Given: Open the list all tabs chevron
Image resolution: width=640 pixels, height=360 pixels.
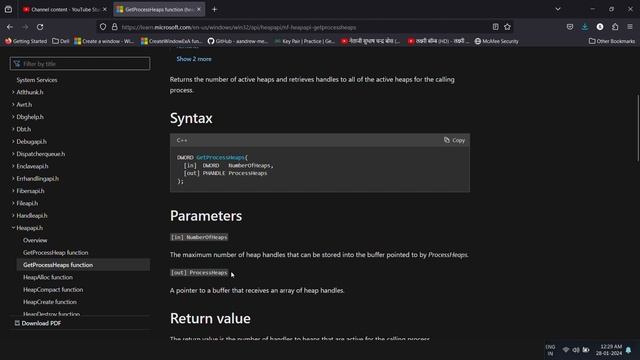Looking at the screenshot, I should pyautogui.click(x=558, y=9).
